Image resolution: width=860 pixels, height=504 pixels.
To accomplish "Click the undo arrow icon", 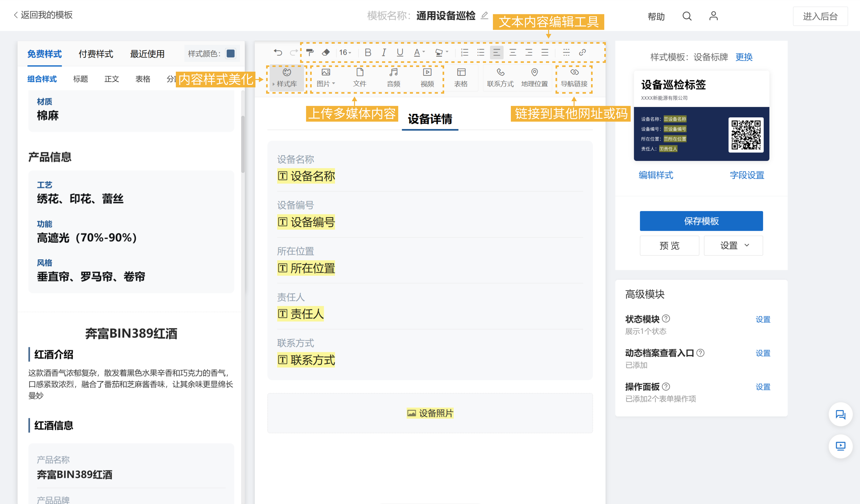I will click(x=278, y=52).
